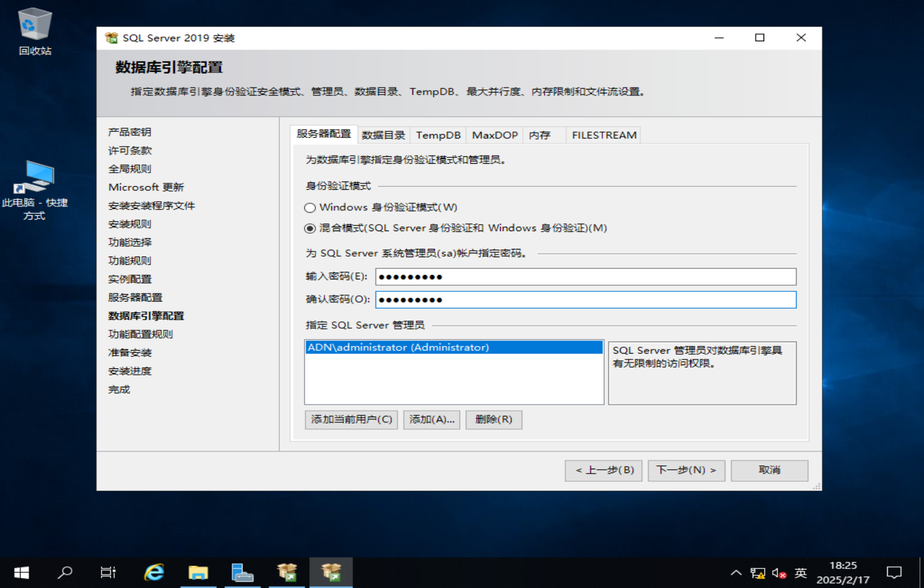
Task: Select ADN\administrator (Administrator) in the list
Action: pos(454,347)
